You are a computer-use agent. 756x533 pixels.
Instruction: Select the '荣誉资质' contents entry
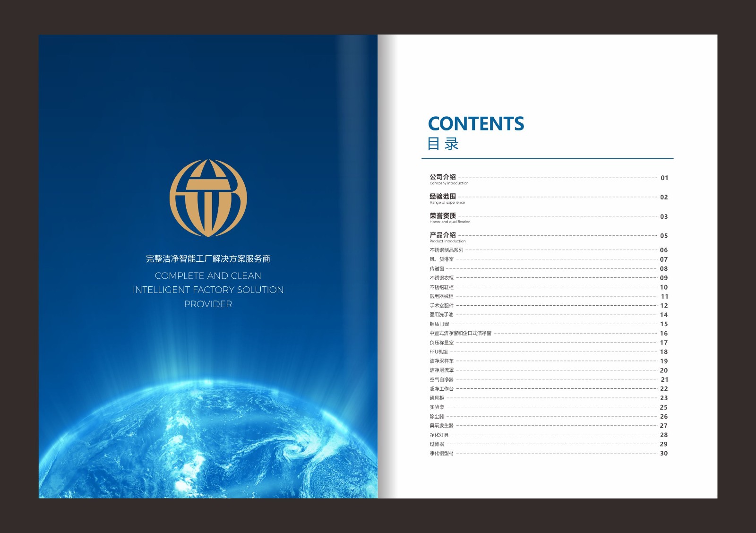pos(443,216)
